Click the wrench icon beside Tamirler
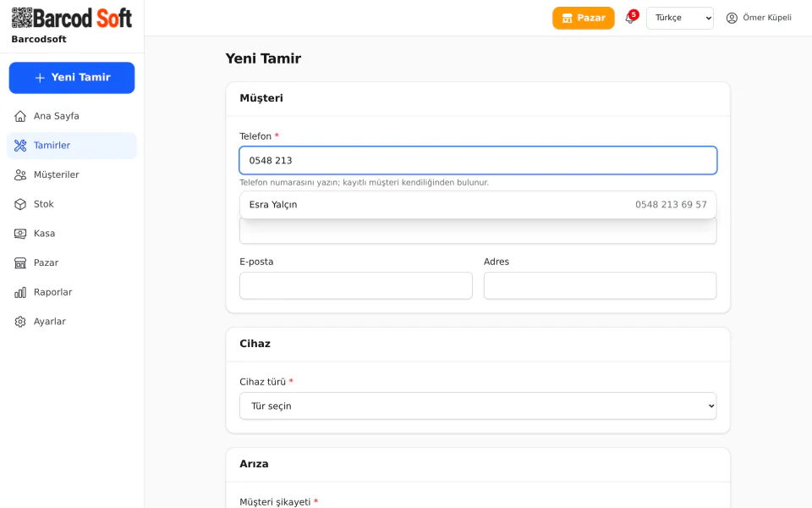Image resolution: width=812 pixels, height=508 pixels. (x=20, y=146)
